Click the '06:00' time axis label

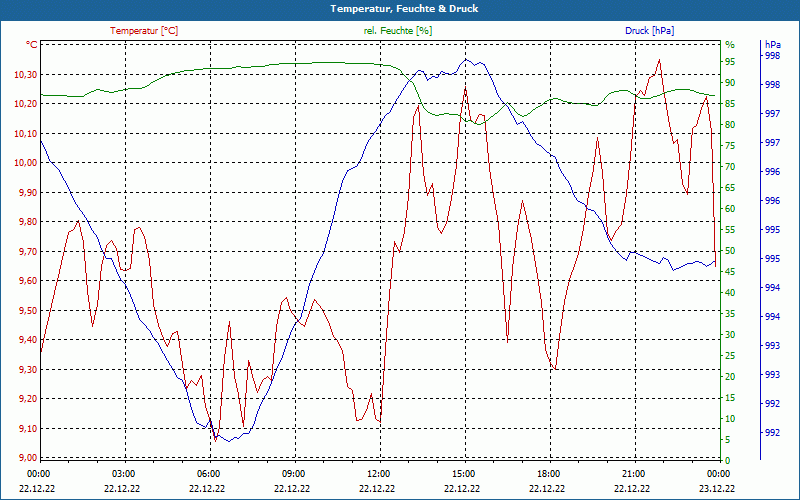(209, 473)
